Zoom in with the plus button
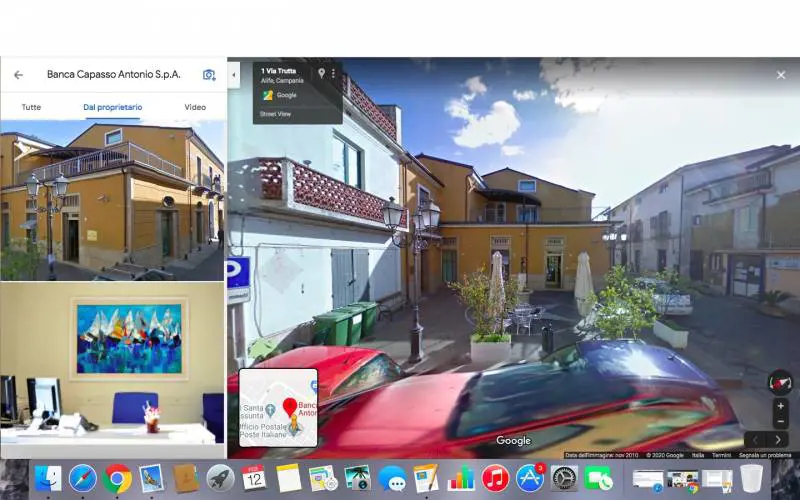800x500 pixels. pos(780,406)
